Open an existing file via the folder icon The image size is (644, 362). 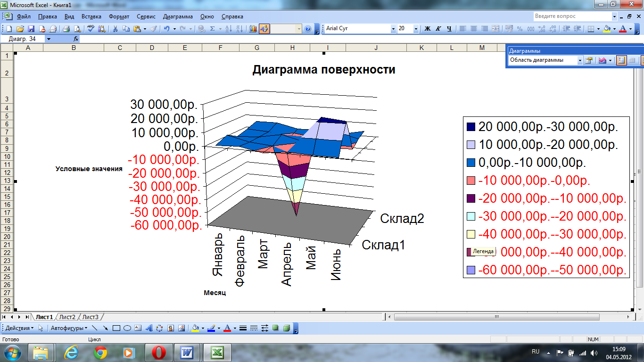tap(20, 29)
